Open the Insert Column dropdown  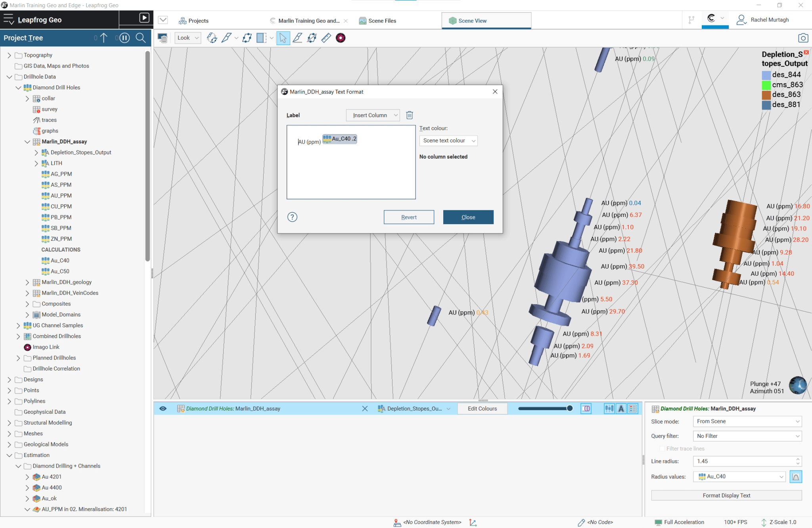pos(373,115)
